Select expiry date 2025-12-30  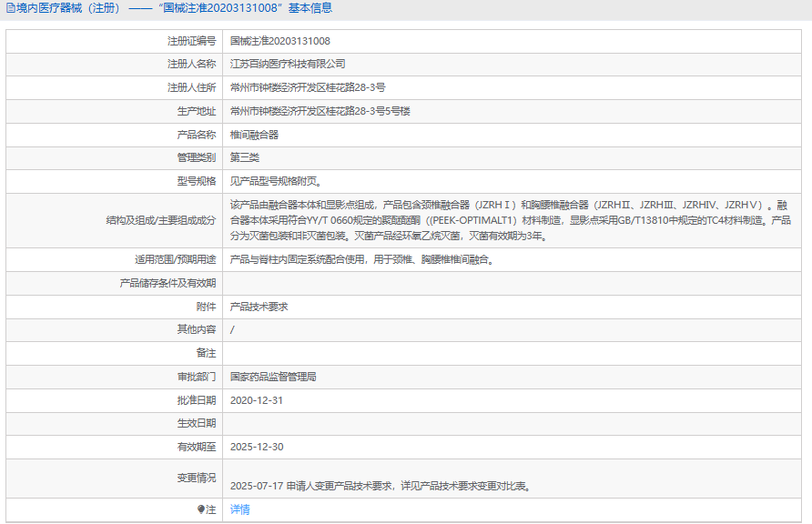click(x=257, y=447)
